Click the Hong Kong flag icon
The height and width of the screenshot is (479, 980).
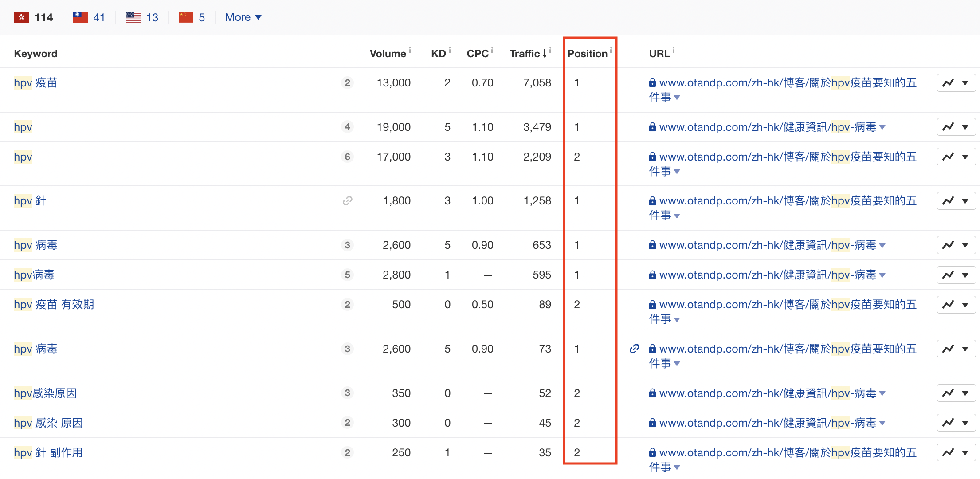tap(21, 16)
